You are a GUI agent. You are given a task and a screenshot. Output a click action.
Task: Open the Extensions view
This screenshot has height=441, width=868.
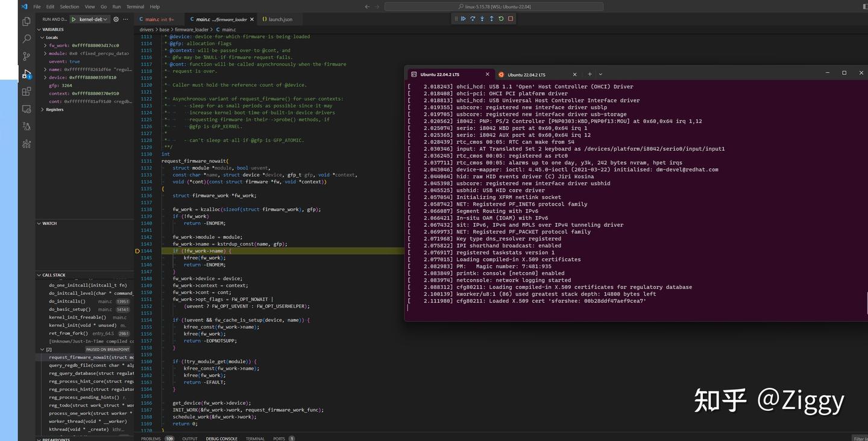click(x=26, y=91)
